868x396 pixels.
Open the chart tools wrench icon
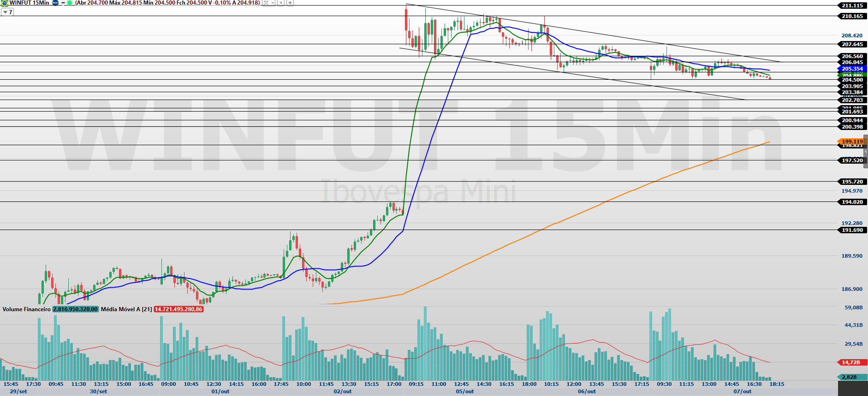point(266,3)
